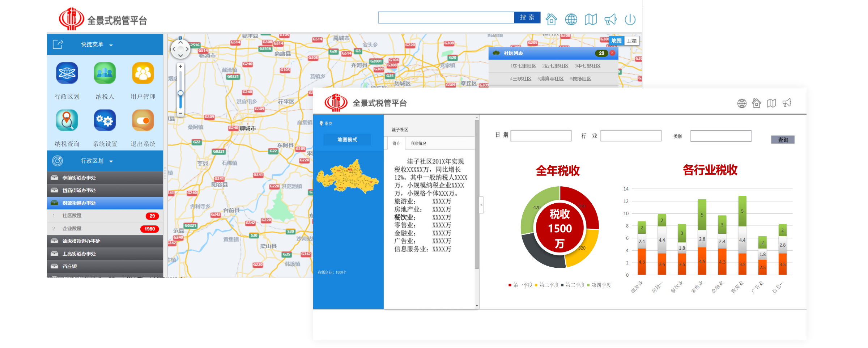Click the home icon in back window header

point(551,19)
